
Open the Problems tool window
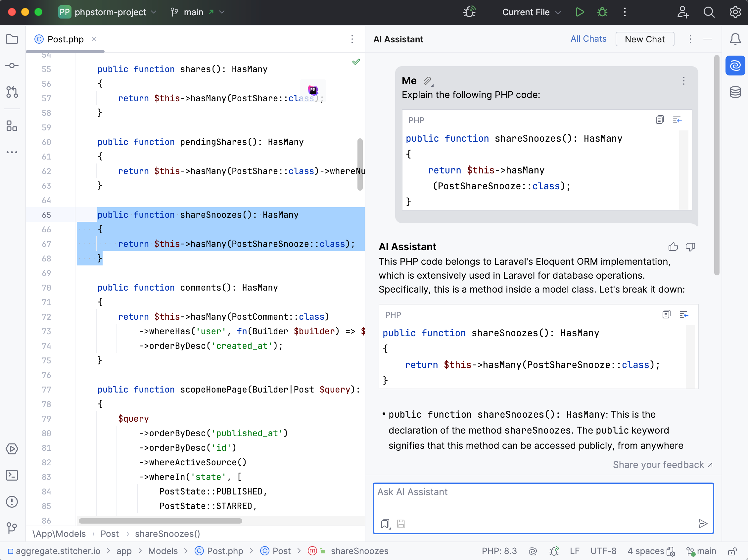(12, 501)
